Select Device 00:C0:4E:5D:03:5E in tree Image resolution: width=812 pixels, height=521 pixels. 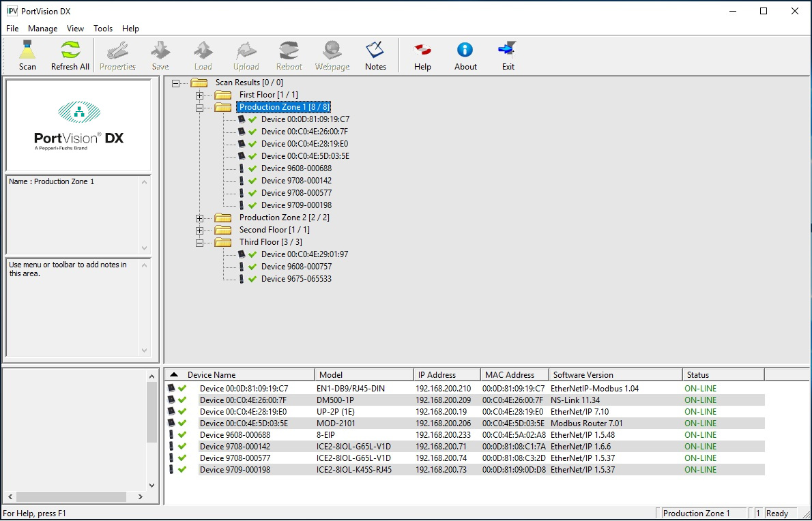tap(305, 156)
